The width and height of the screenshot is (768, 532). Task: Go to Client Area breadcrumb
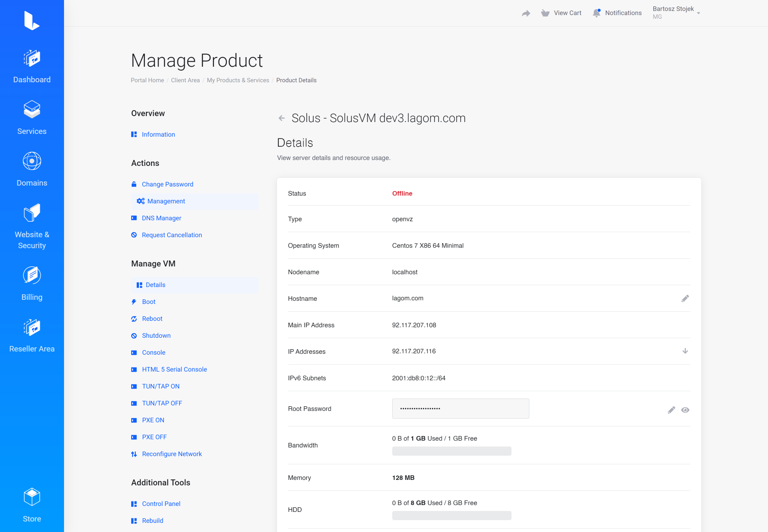(x=185, y=80)
